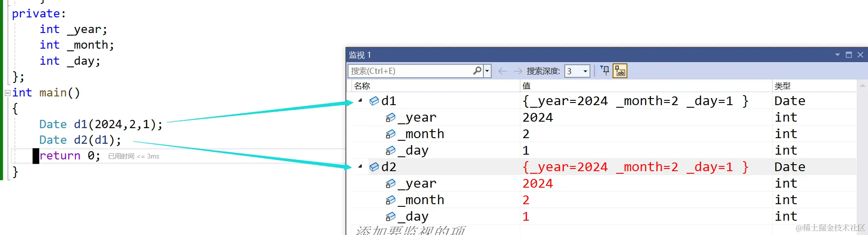Viewport: 868px width, 235px height.
Task: Click the previous search result arrow
Action: click(503, 71)
